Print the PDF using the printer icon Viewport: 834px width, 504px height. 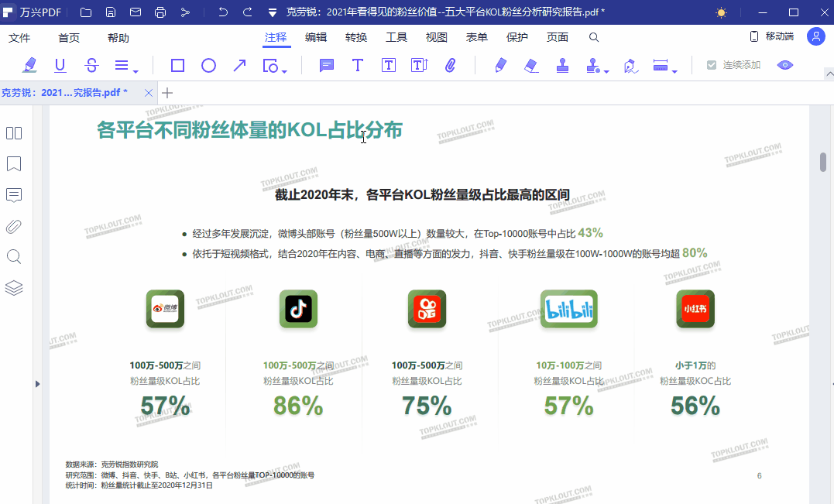coord(160,12)
